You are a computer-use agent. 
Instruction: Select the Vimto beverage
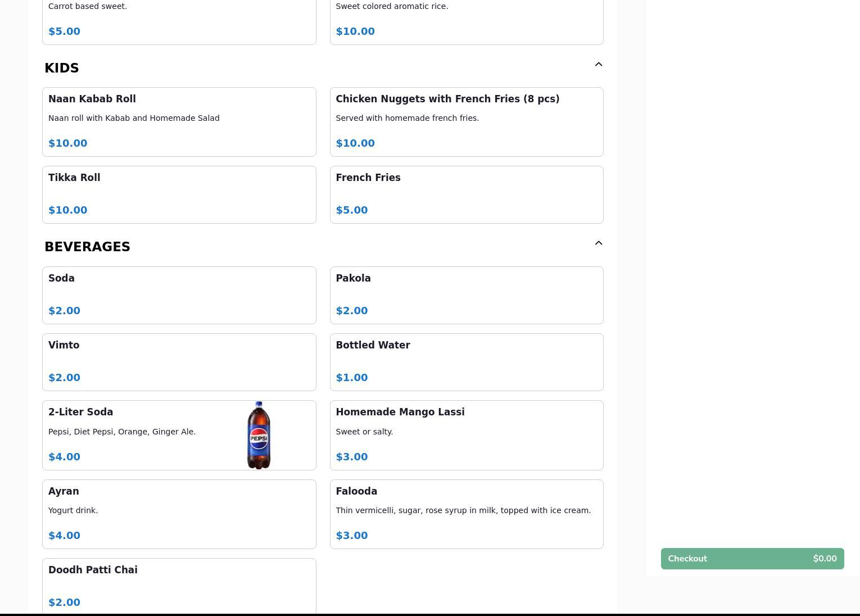[179, 362]
